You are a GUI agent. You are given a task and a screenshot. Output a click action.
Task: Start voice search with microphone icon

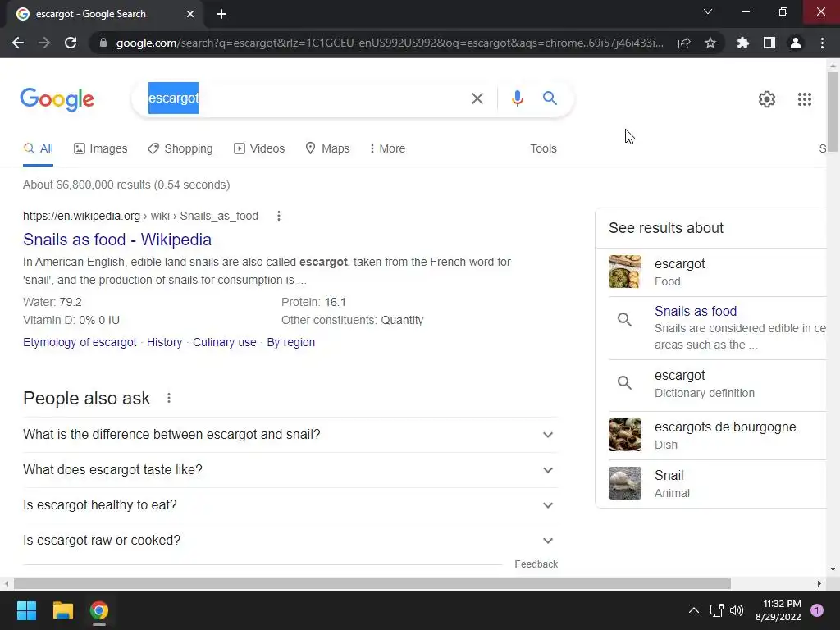pos(517,98)
